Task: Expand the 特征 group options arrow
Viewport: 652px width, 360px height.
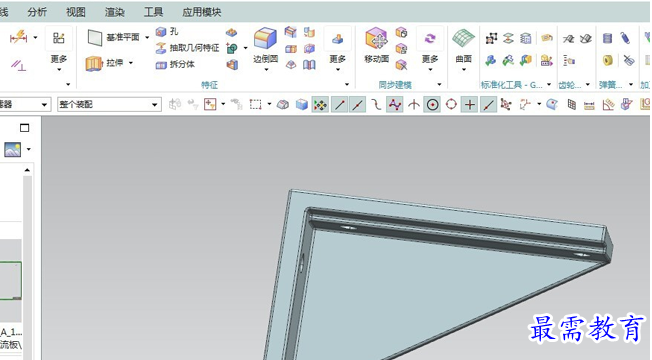Action: 347,84
